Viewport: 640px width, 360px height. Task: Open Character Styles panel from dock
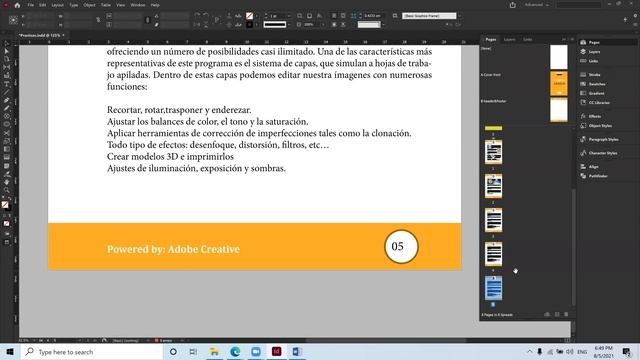point(602,153)
